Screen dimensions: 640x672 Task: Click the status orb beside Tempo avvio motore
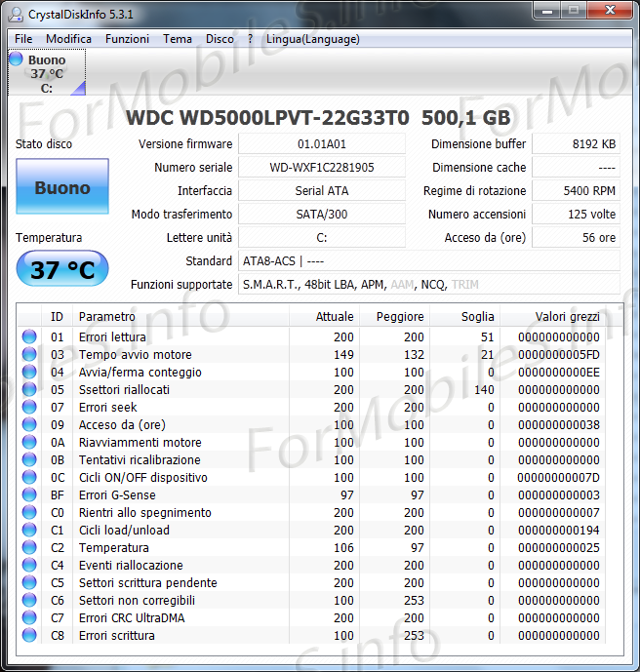tap(29, 355)
